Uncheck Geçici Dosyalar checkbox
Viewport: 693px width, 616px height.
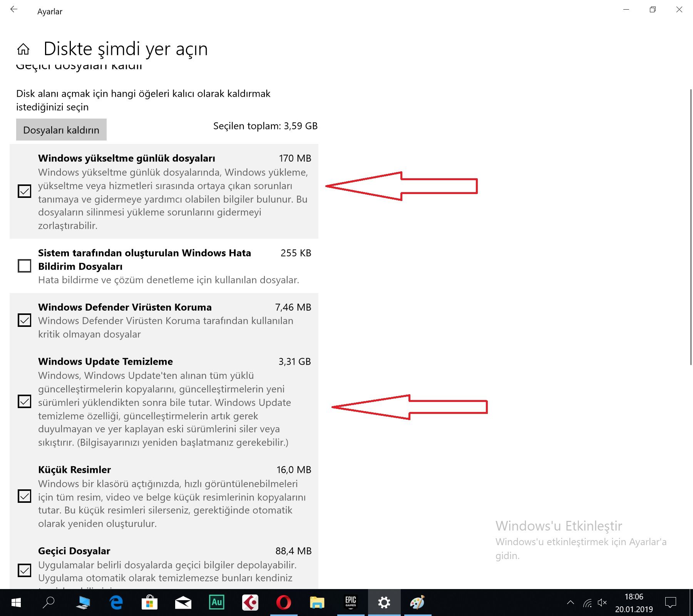pyautogui.click(x=25, y=570)
